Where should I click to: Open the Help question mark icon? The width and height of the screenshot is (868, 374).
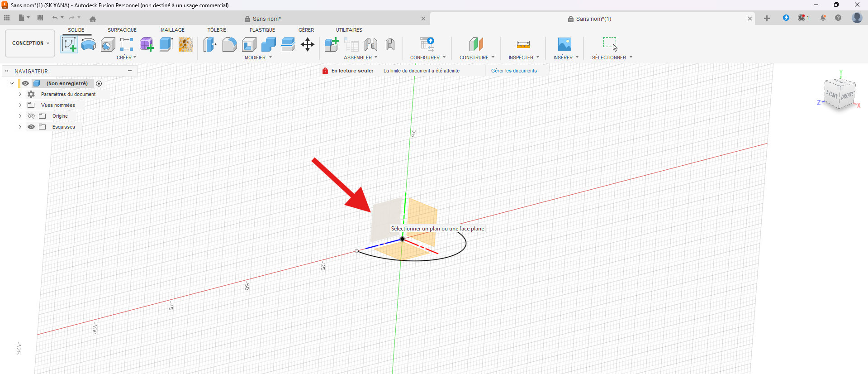click(838, 18)
